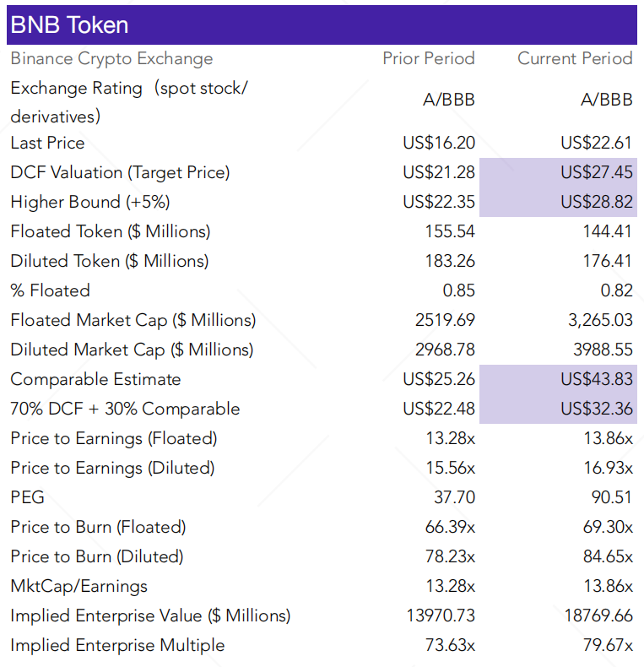The image size is (644, 667).
Task: Click the Price to Burn (Floated) label
Action: pos(98,527)
